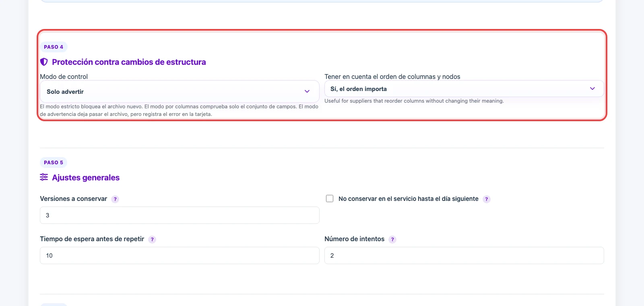Click the Tiempo de espera antes de repetir label

click(92, 239)
